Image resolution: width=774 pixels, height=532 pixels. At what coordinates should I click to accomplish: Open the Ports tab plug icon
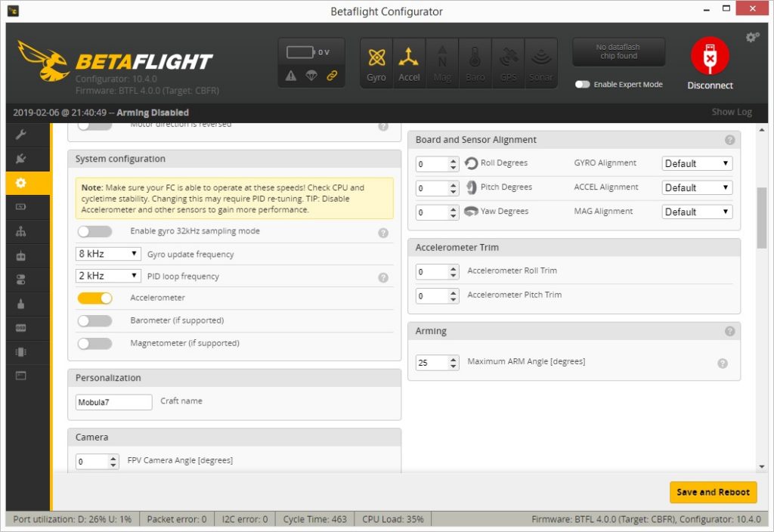point(20,159)
